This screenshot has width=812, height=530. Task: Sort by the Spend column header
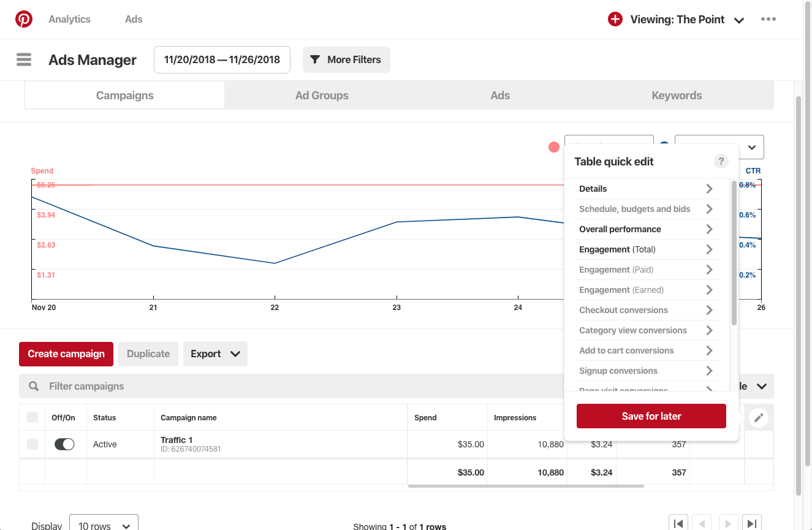pyautogui.click(x=425, y=417)
